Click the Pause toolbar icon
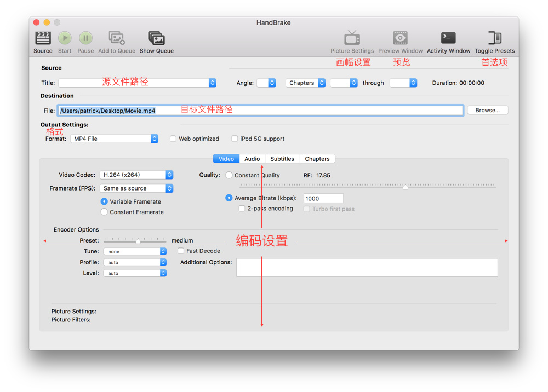Screen dimensions: 548x392 [85, 38]
